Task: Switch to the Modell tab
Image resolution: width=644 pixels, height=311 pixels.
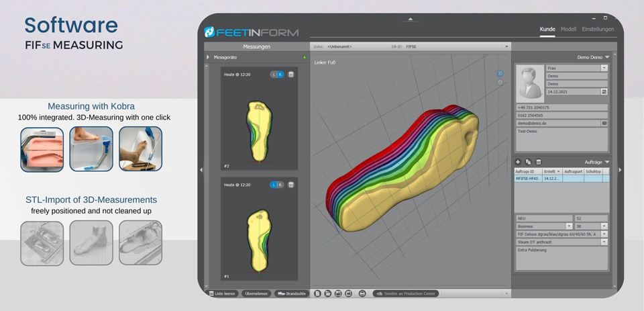Action: point(568,29)
